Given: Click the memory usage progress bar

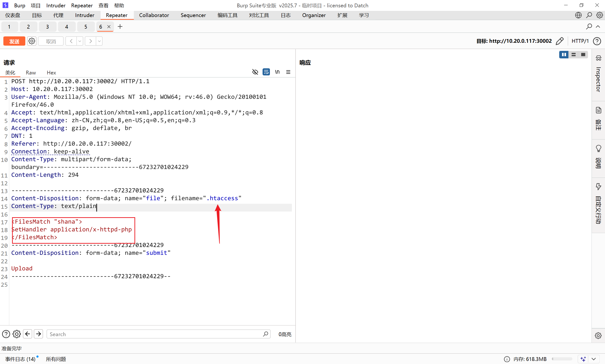Looking at the screenshot, I should coord(562,359).
